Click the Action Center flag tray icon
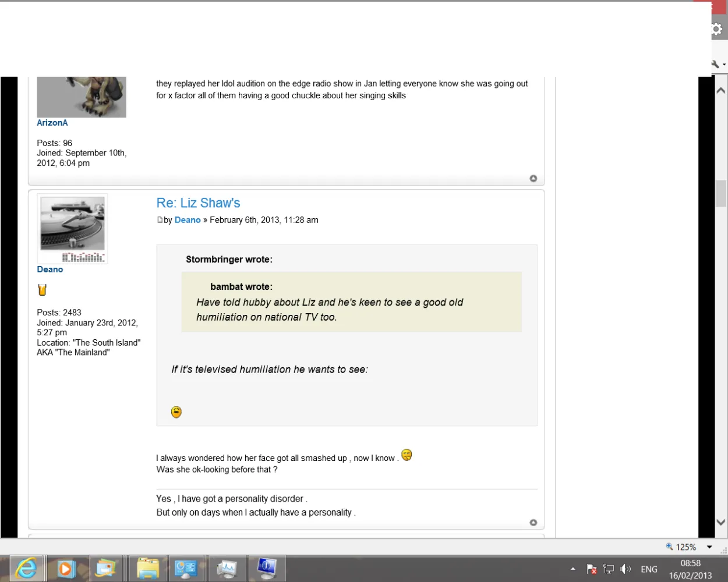This screenshot has width=728, height=582. tap(591, 569)
